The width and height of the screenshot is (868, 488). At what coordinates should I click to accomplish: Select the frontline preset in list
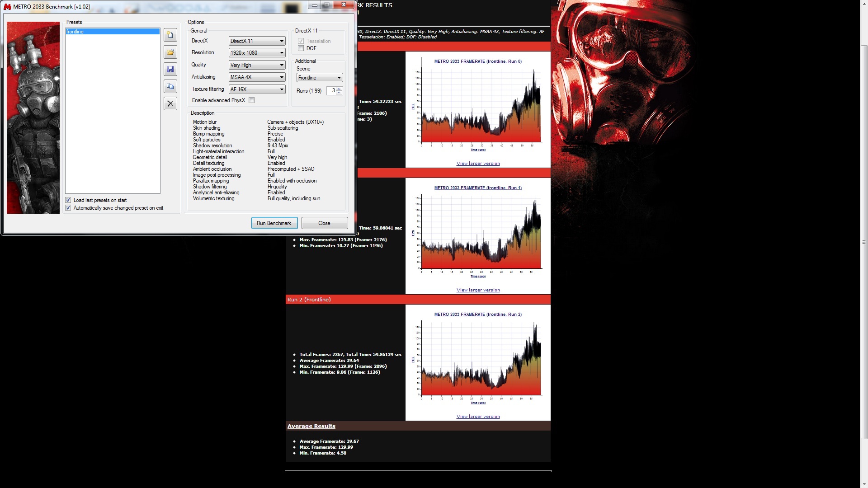pos(112,32)
